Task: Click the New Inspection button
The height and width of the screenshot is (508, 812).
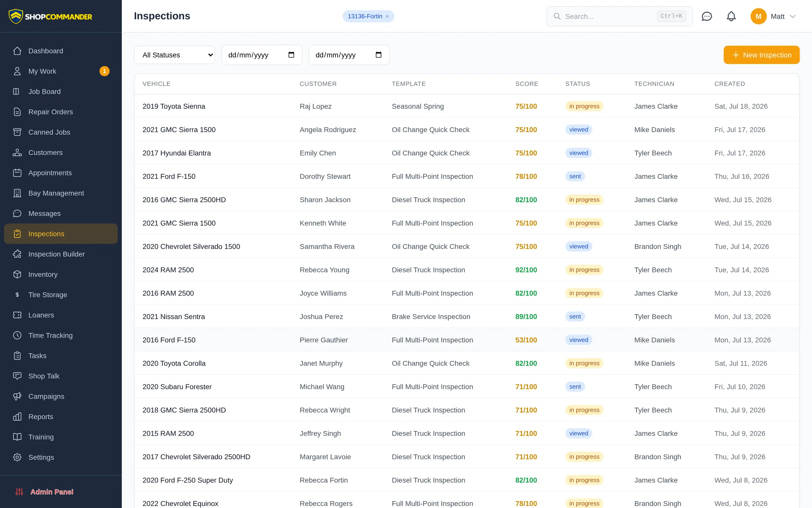Action: coord(762,55)
